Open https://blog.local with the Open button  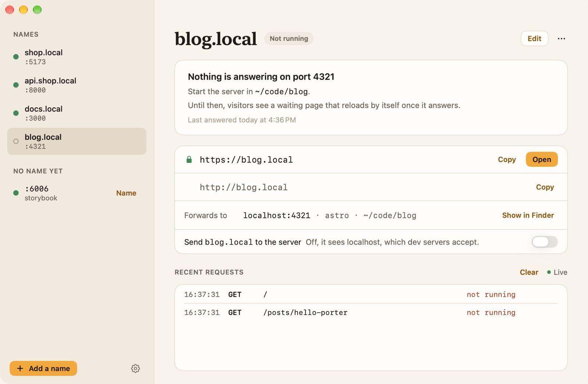(542, 159)
